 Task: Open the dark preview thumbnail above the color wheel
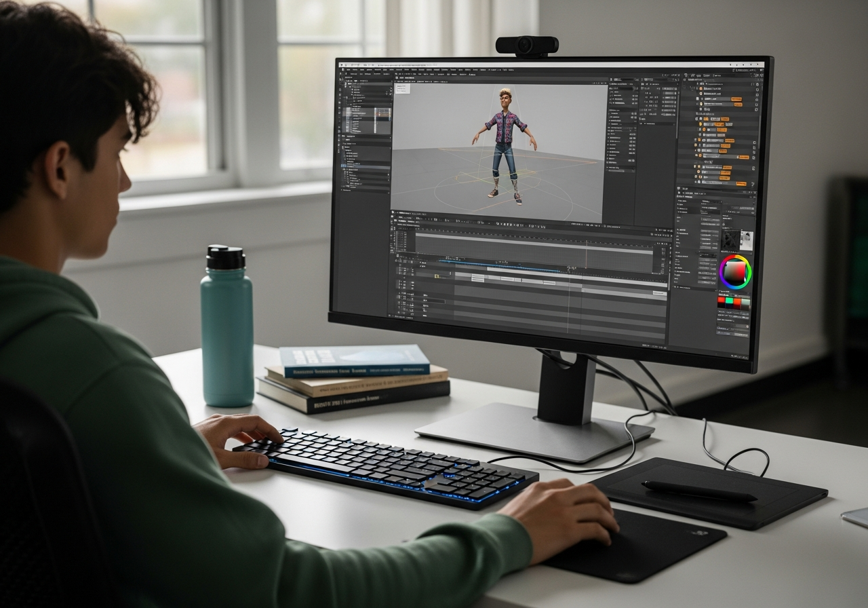tap(730, 240)
